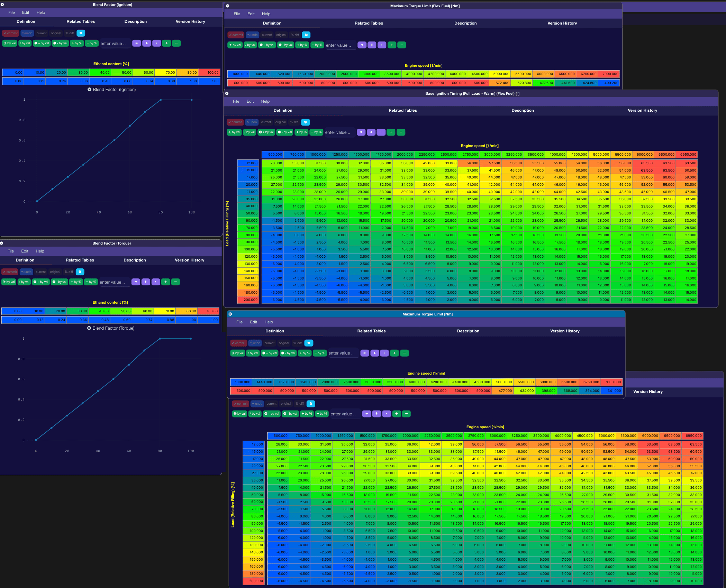Select 6950.000 engine speed header in Base Ignition Timing
Viewport: 726px width, 588px height.
pyautogui.click(x=687, y=155)
